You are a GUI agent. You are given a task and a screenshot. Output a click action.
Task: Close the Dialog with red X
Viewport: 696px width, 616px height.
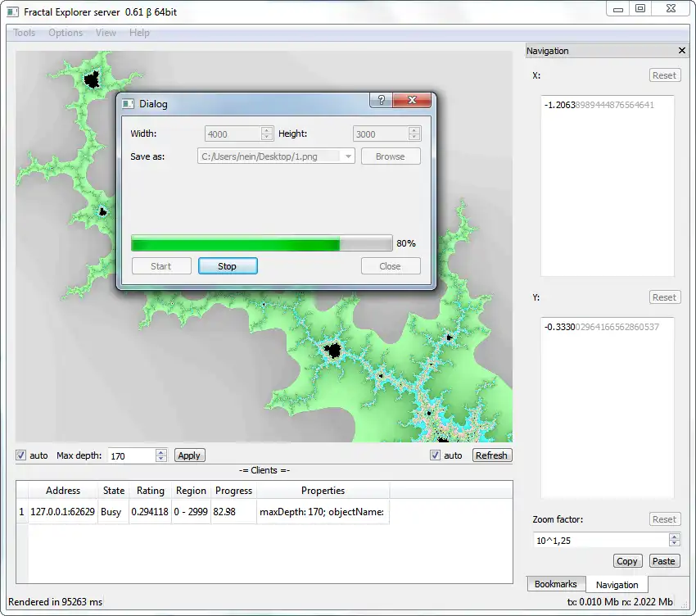tap(412, 100)
